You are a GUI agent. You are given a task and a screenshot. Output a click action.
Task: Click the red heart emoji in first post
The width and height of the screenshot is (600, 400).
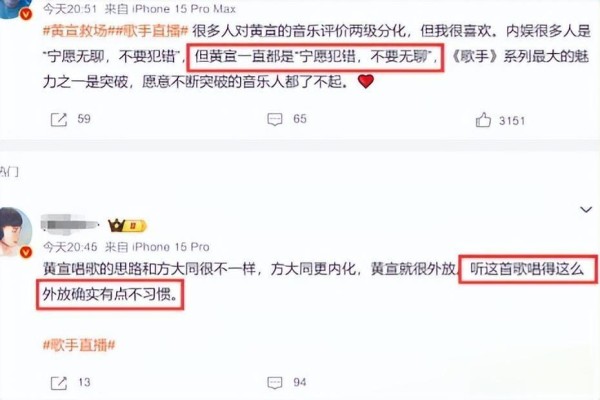(x=366, y=82)
